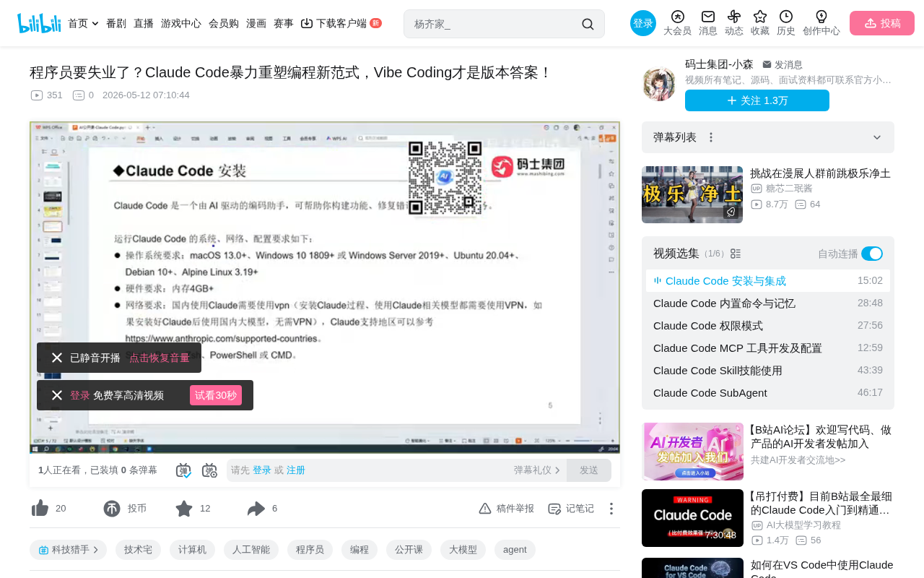Click 点击恢复音量 to restore volume
The image size is (924, 578).
pos(160,358)
